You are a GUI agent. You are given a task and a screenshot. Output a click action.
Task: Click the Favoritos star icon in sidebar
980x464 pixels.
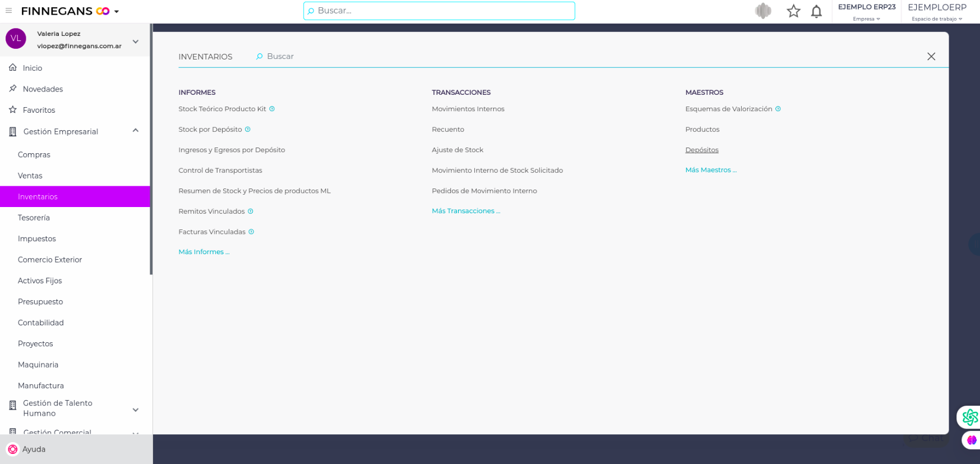13,110
